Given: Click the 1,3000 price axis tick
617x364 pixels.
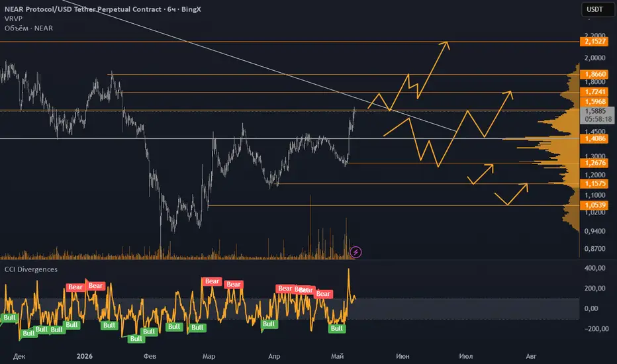Looking at the screenshot, I should (x=595, y=156).
